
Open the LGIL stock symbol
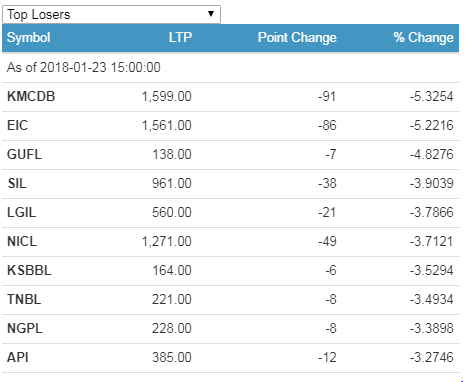pyautogui.click(x=21, y=213)
